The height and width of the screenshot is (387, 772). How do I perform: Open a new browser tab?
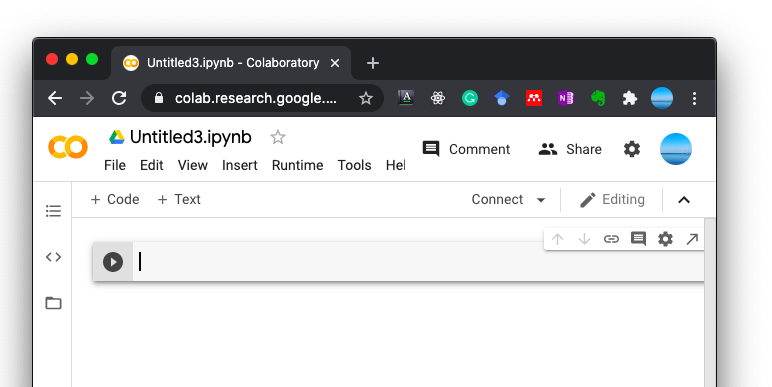373,63
